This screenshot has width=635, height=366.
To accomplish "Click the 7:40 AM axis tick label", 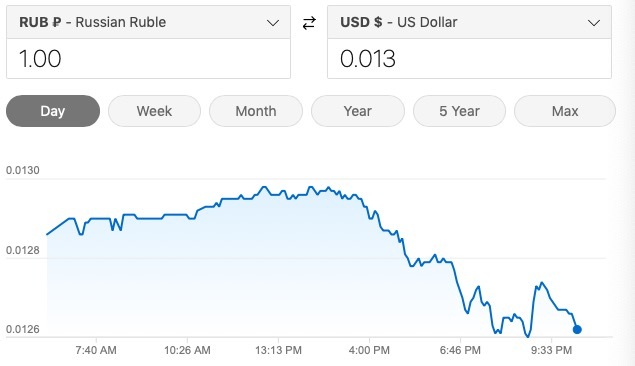I will click(x=96, y=350).
